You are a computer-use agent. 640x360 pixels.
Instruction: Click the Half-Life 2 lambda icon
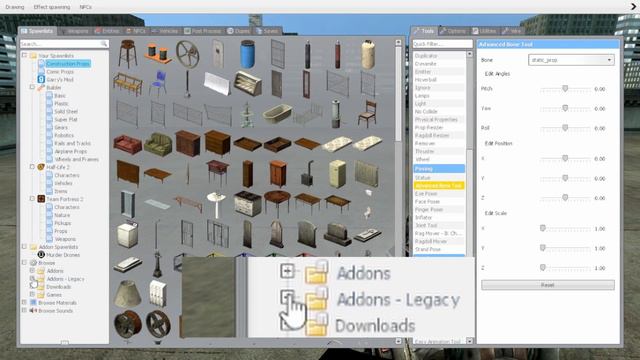[x=41, y=167]
